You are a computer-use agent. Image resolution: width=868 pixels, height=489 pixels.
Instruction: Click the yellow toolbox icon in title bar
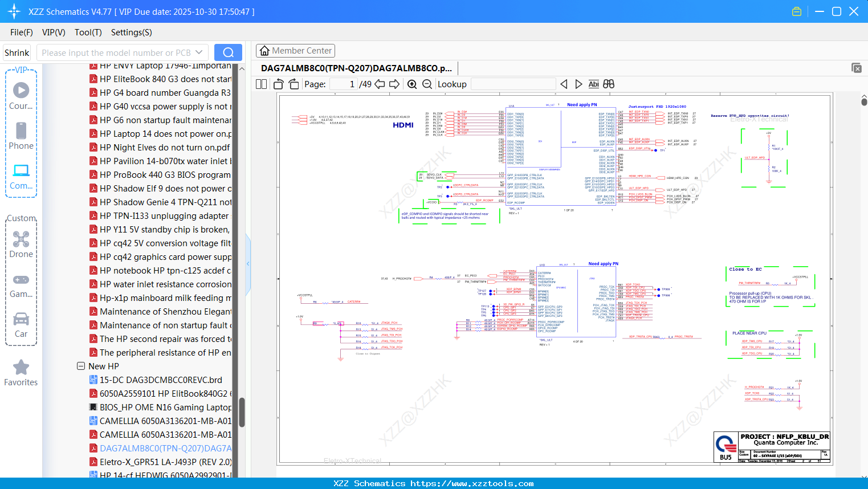click(797, 11)
